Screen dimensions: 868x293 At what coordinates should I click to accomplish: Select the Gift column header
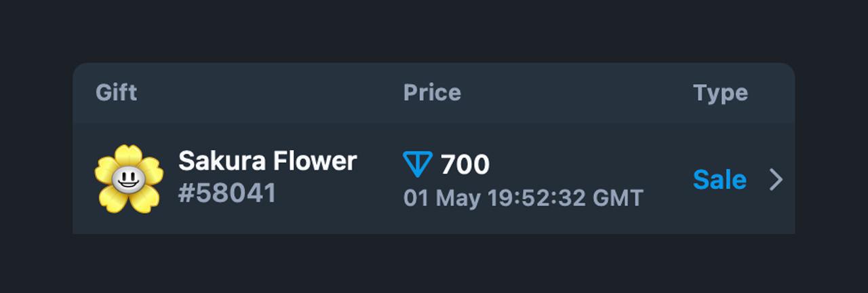coord(117,92)
